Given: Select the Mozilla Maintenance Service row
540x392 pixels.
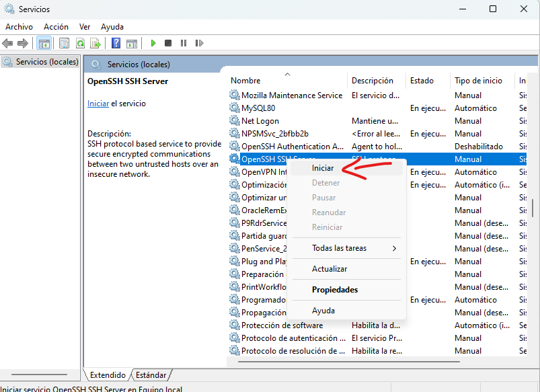Looking at the screenshot, I should pyautogui.click(x=378, y=95).
